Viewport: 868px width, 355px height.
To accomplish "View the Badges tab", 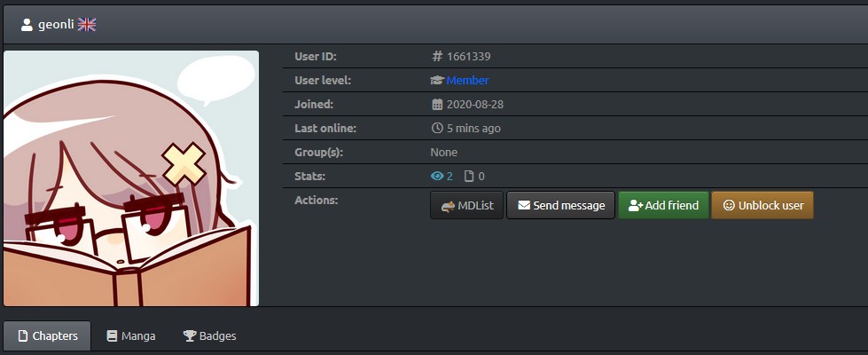I will point(209,336).
